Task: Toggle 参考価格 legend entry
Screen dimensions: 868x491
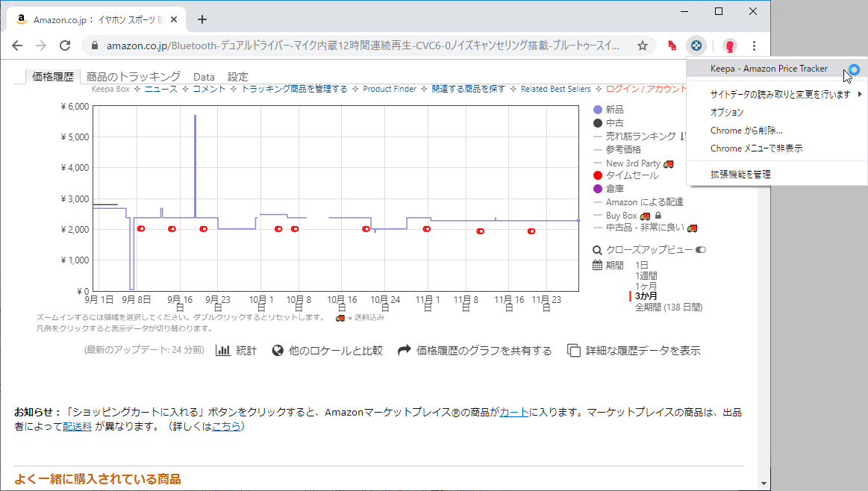Action: pos(616,149)
